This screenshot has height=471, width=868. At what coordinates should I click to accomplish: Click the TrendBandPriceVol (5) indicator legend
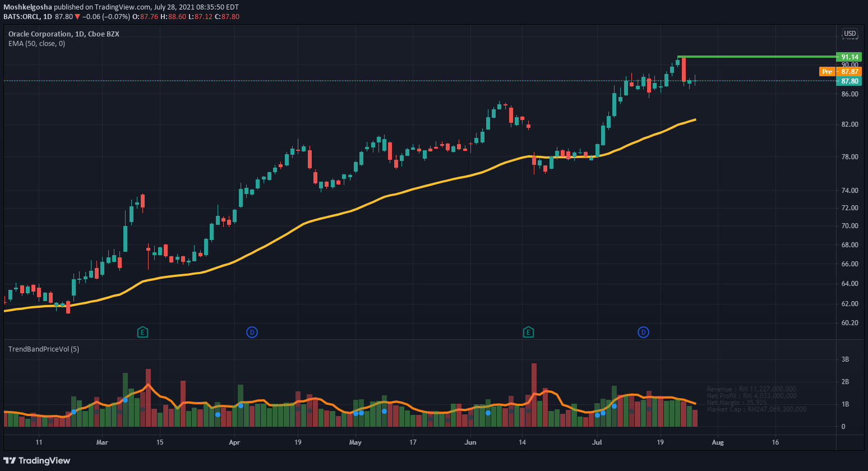tap(44, 349)
